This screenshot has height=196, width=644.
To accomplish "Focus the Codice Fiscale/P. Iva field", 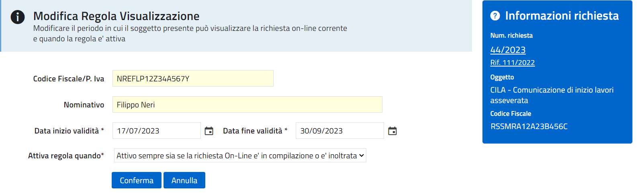I will (193, 79).
